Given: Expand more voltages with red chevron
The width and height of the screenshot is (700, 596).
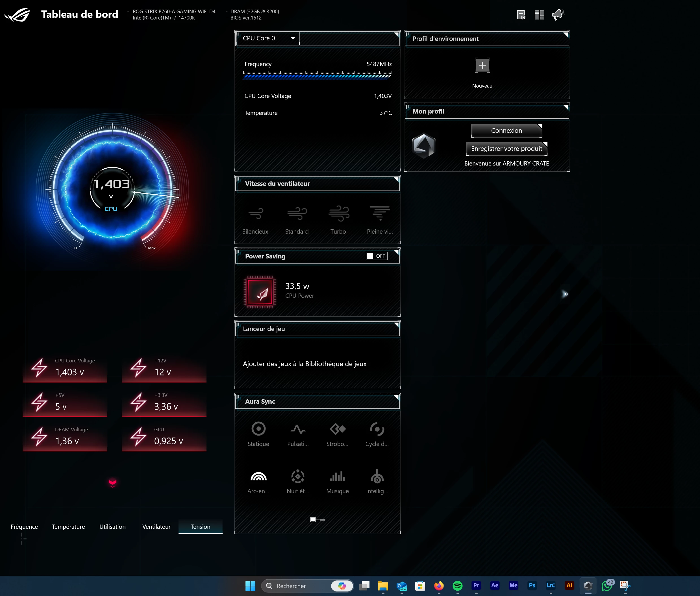Looking at the screenshot, I should tap(112, 483).
